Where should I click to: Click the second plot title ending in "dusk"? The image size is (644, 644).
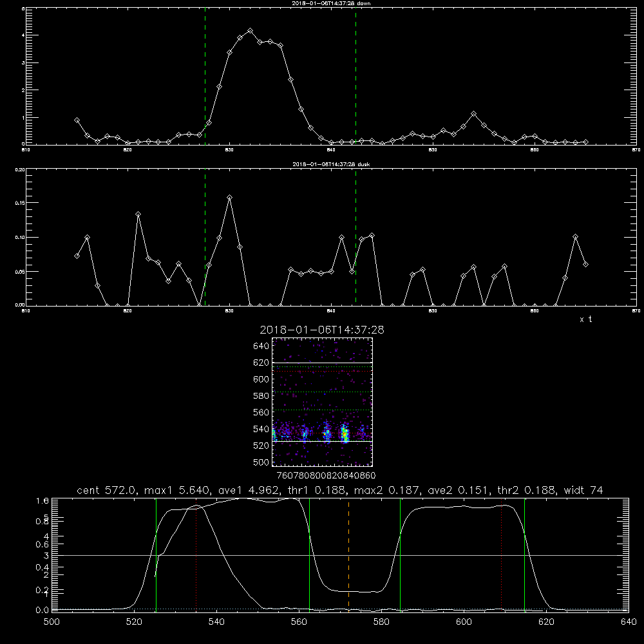331,164
